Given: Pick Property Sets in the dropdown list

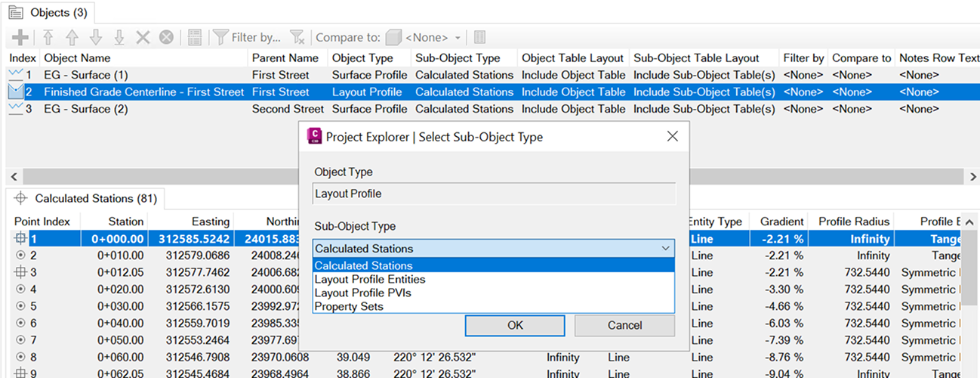Looking at the screenshot, I should (349, 307).
